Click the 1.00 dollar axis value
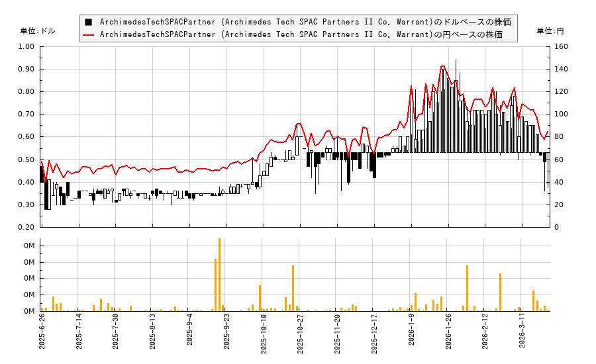The image size is (596, 364). (x=26, y=46)
